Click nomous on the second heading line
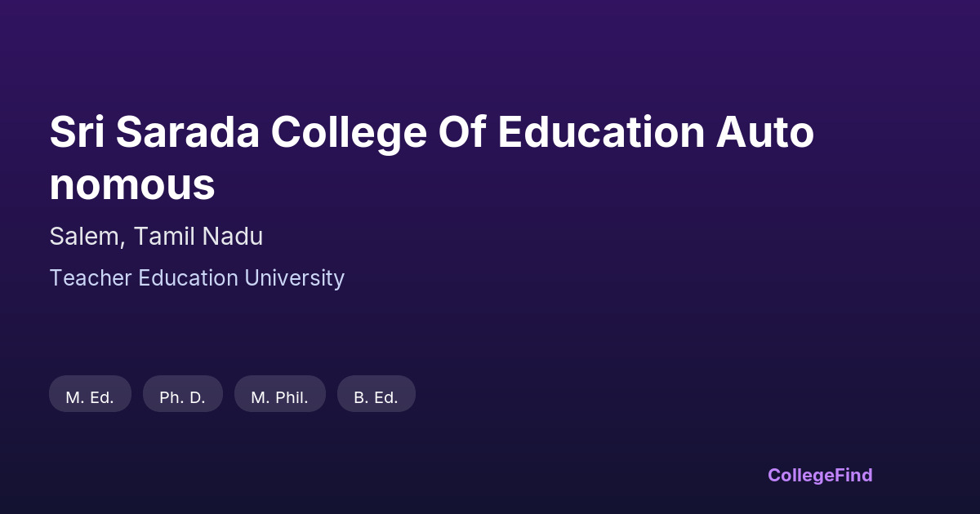This screenshot has height=514, width=980. 132,185
